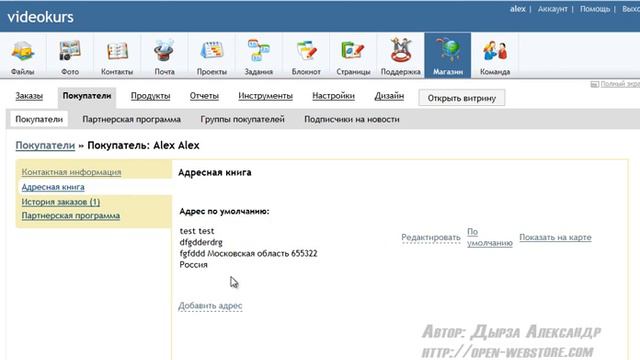Switch to the Дизайн tab
640x360 pixels.
389,96
